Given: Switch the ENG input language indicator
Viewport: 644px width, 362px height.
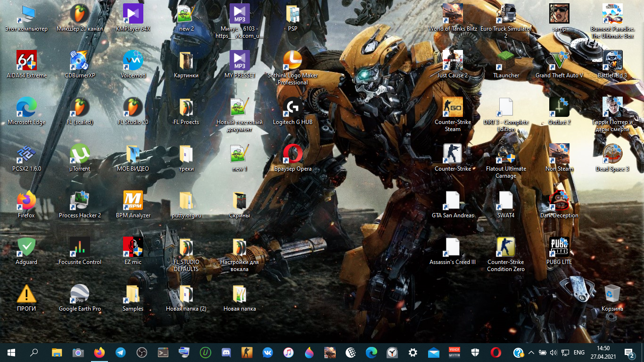Looking at the screenshot, I should click(579, 353).
